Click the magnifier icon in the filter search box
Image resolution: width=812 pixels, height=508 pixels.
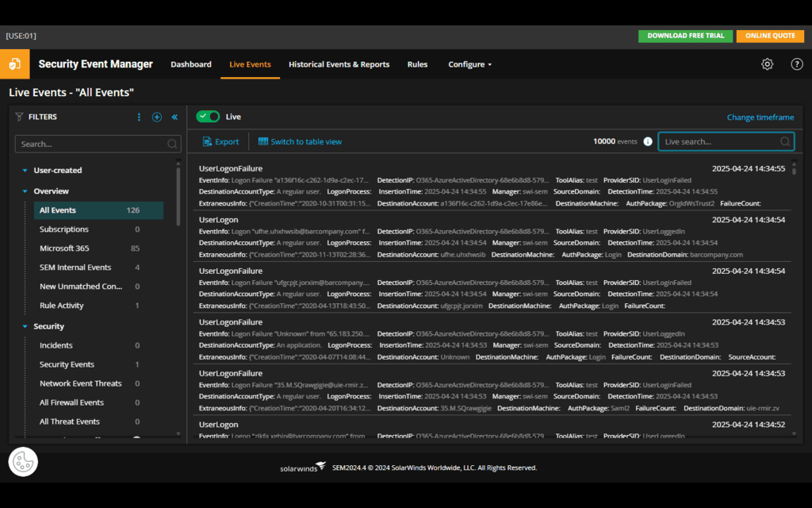pos(171,144)
